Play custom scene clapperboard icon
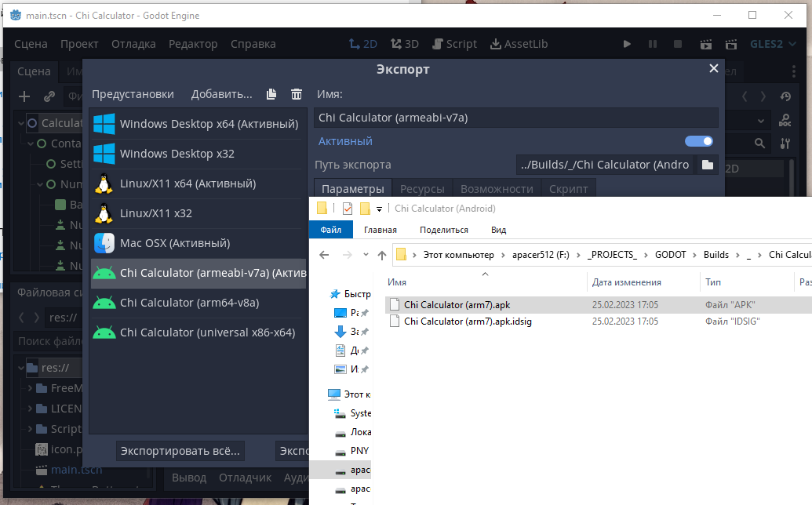Screen dimensions: 812x505 [730, 44]
